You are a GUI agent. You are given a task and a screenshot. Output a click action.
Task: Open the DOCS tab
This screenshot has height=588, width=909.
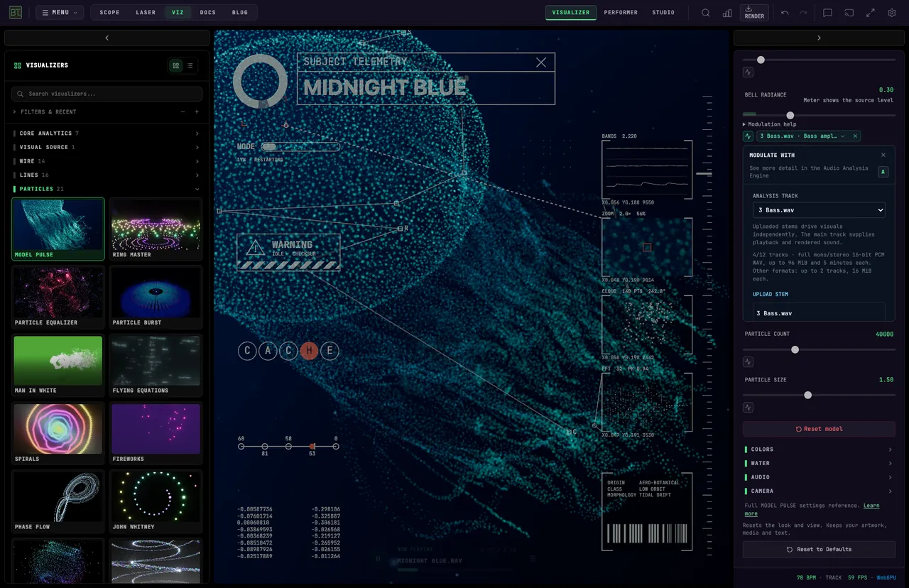(208, 13)
